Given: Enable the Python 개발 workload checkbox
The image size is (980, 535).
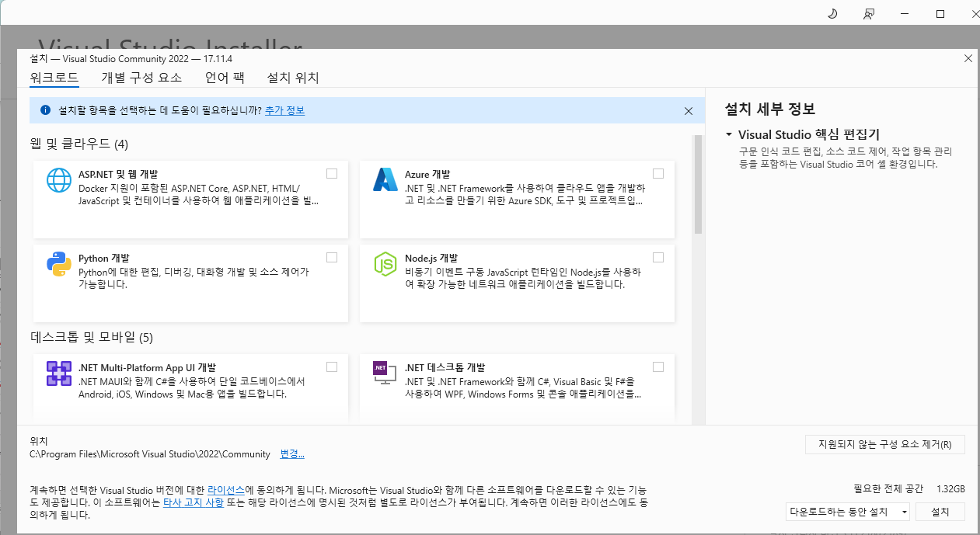Looking at the screenshot, I should pyautogui.click(x=332, y=257).
